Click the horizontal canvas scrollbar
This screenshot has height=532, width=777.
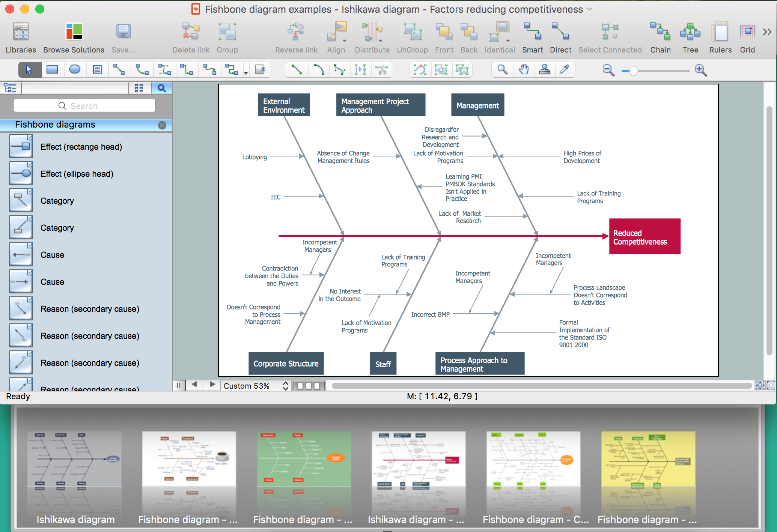point(541,386)
